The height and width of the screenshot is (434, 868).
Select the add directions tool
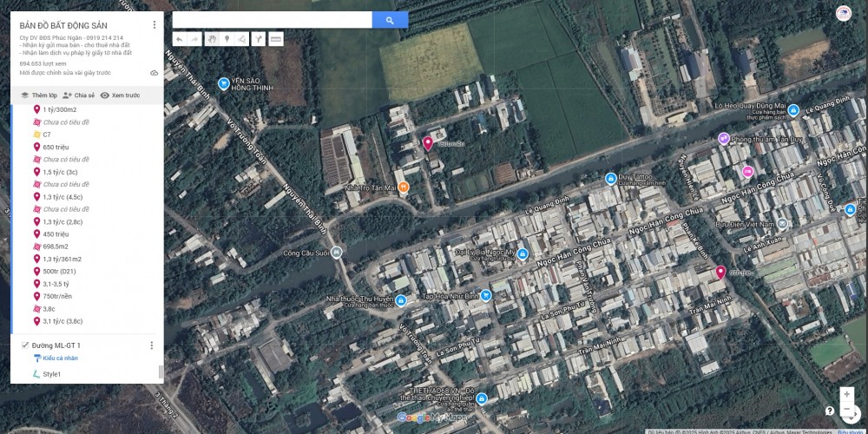(x=258, y=39)
